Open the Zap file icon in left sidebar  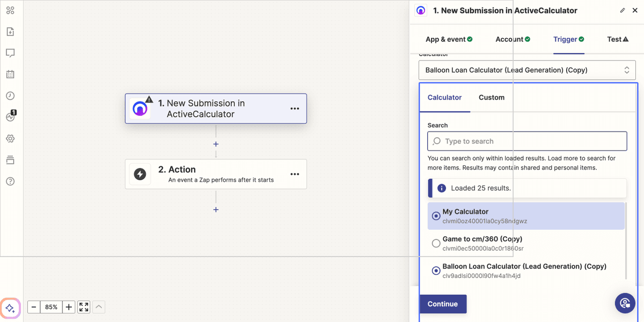tap(10, 32)
